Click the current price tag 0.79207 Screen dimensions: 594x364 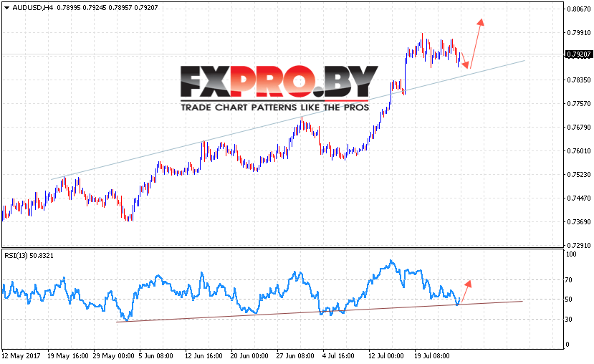coord(578,54)
